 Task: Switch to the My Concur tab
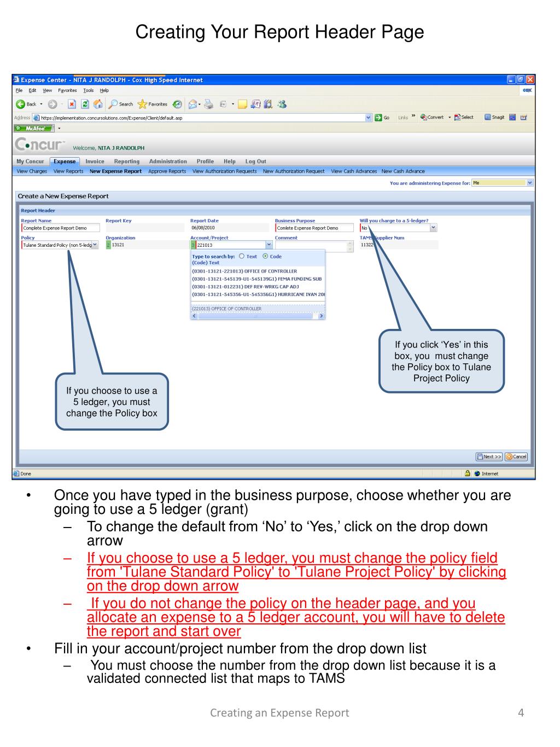[30, 161]
